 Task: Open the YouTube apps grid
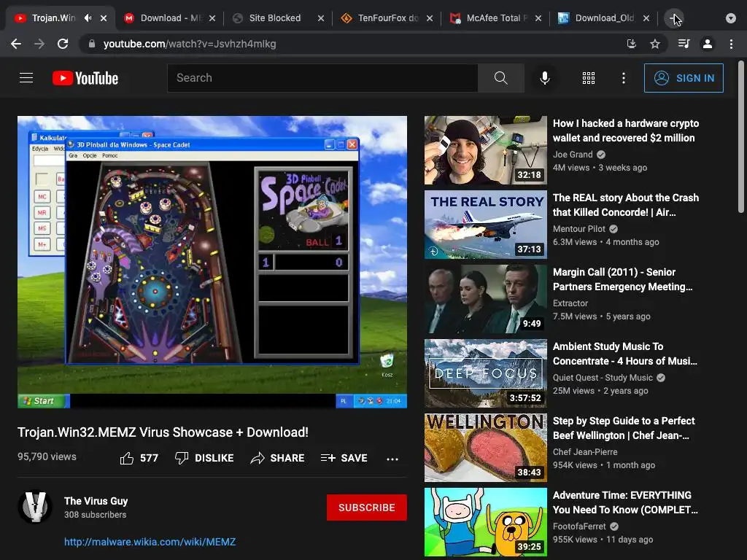(589, 78)
